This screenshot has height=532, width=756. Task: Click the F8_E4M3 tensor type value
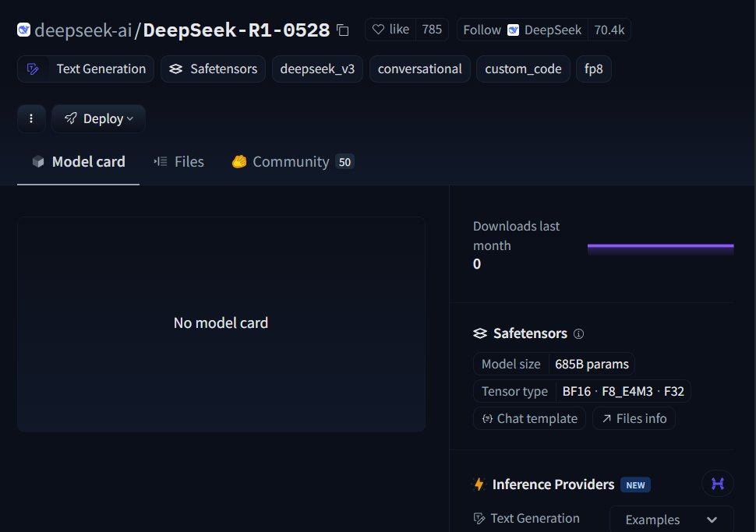pos(627,391)
